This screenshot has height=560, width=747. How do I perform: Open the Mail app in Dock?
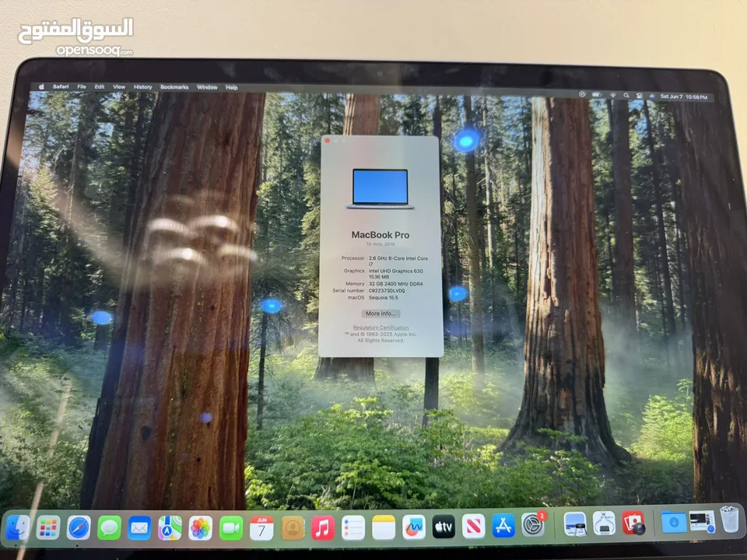tap(139, 527)
